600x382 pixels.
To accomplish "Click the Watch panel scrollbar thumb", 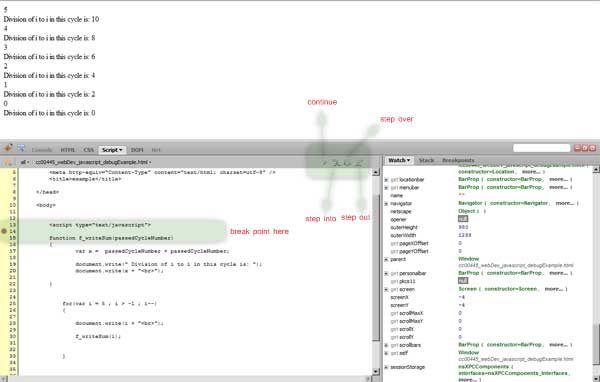I will (x=596, y=344).
